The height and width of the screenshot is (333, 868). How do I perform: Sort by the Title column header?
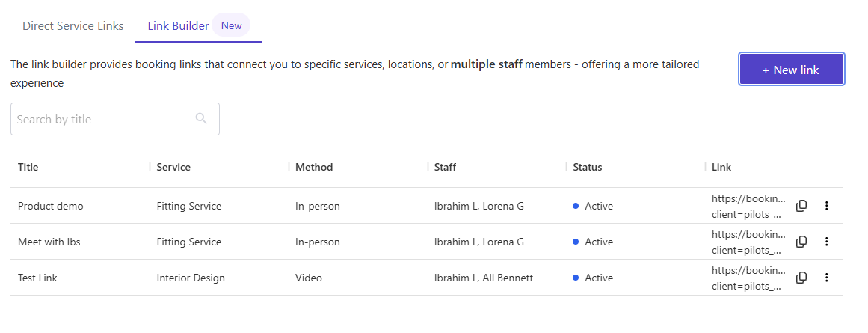[28, 167]
